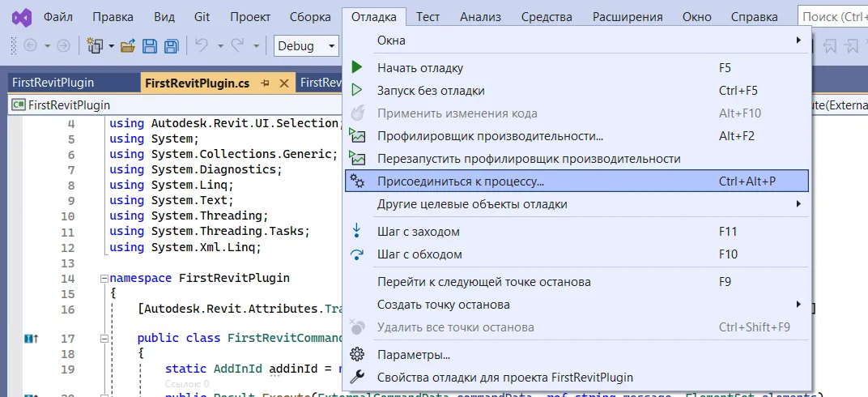Click the outlined run-without-debugging play icon
This screenshot has height=397, width=868.
tap(357, 90)
